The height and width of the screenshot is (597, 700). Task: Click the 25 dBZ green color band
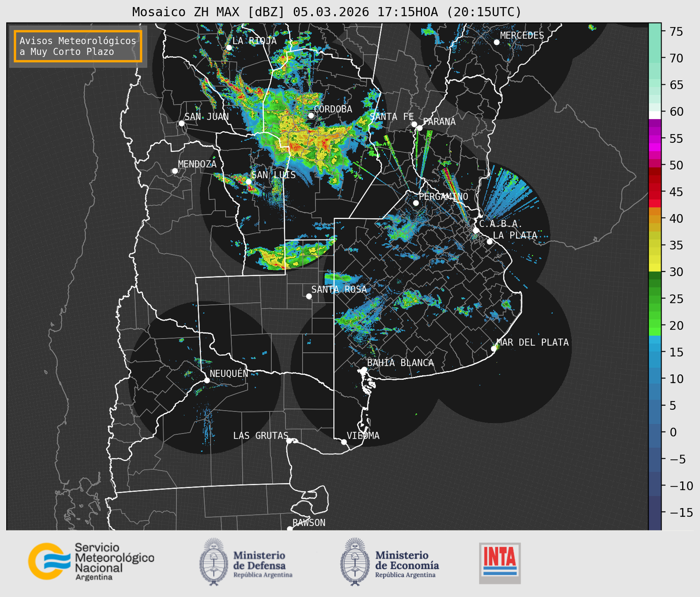point(654,299)
